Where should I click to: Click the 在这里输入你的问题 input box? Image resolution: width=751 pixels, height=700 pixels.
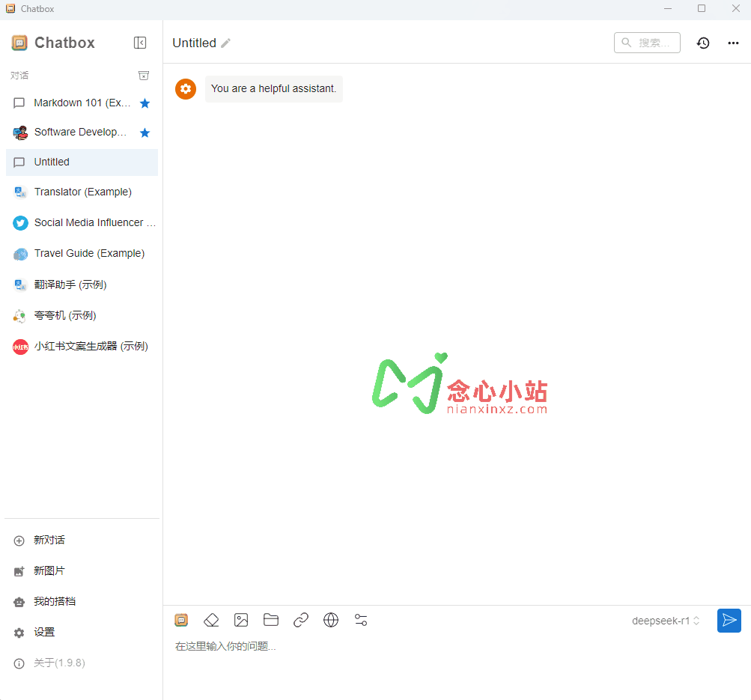coord(457,647)
